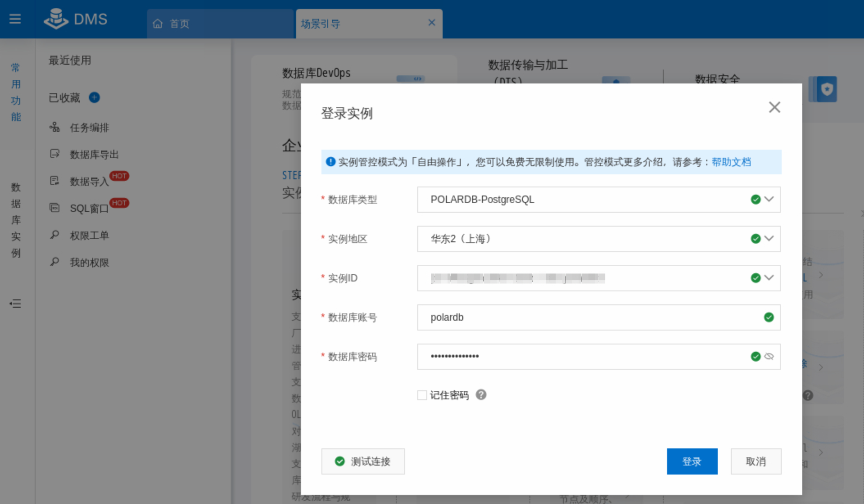Screen dimensions: 864x504
Task: Click the info icon in the notice banner
Action: (330, 162)
